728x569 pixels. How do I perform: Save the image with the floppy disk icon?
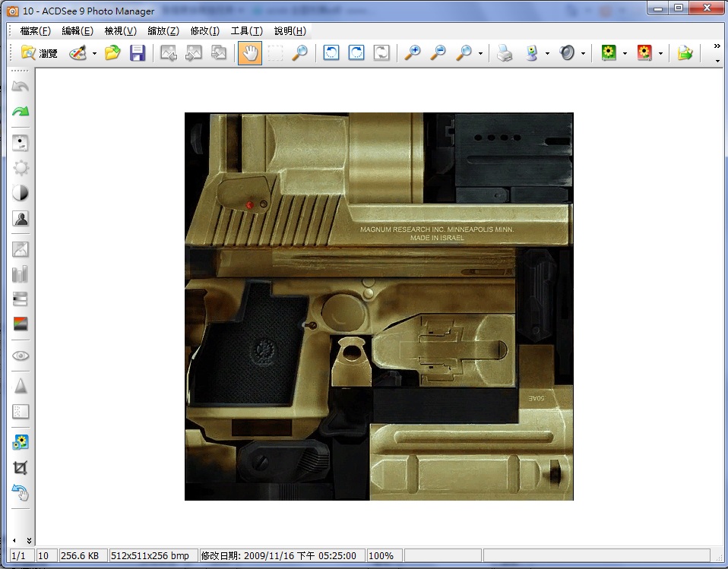click(138, 53)
